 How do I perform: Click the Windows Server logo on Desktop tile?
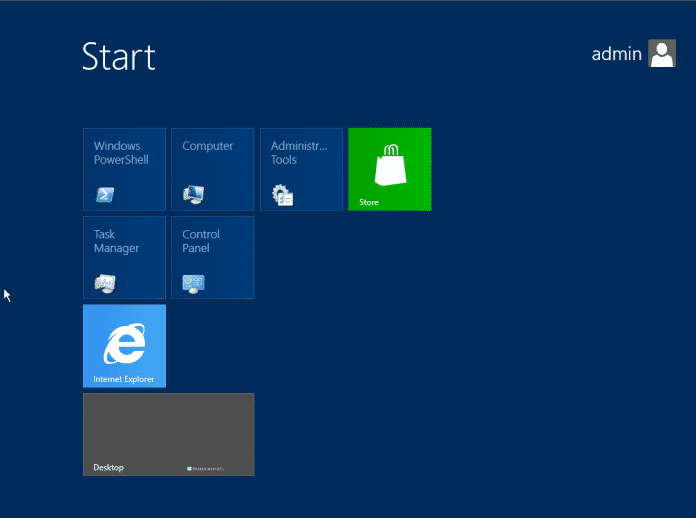point(205,468)
